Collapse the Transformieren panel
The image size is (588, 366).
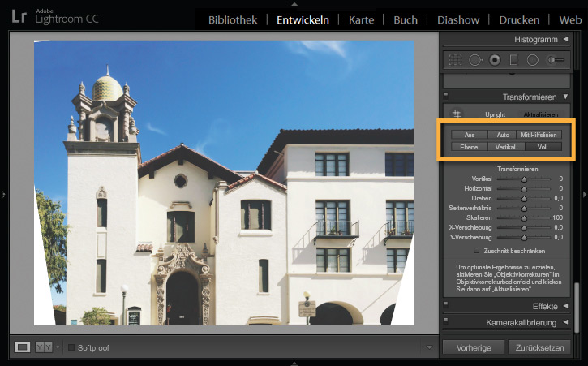(565, 97)
